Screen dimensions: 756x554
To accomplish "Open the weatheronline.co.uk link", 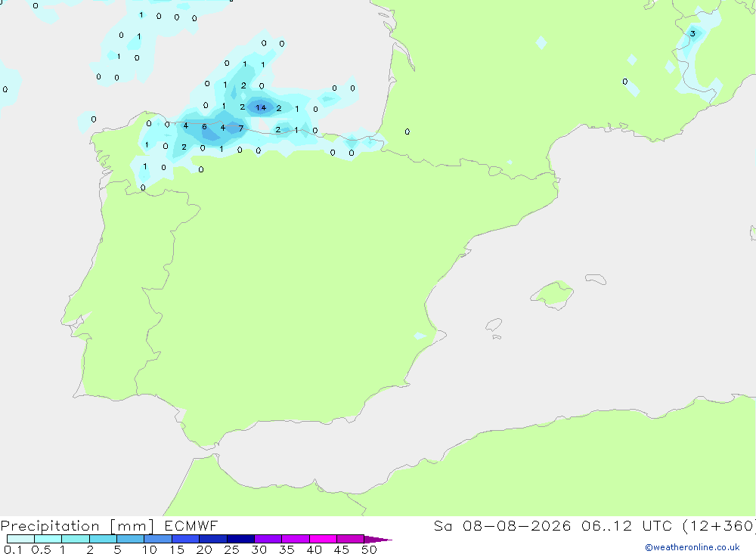I will coord(692,547).
